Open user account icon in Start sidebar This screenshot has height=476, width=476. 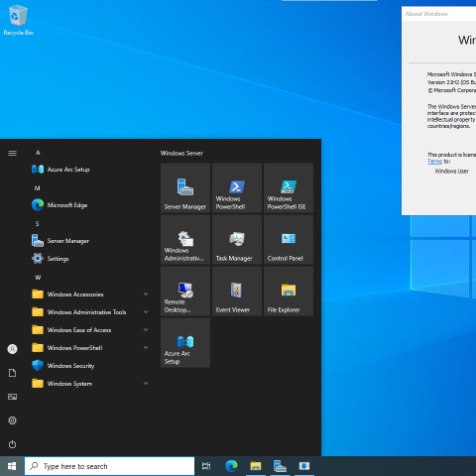pyautogui.click(x=12, y=349)
